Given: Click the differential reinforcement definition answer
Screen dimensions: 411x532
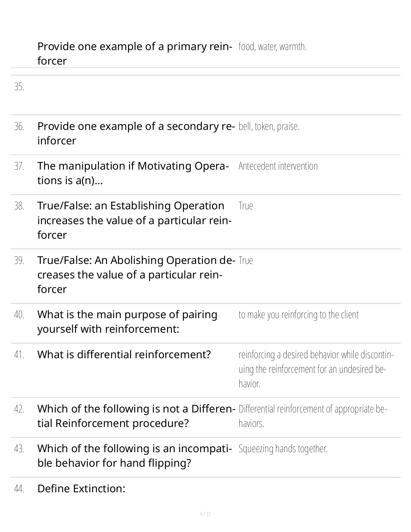Looking at the screenshot, I should point(316,369).
